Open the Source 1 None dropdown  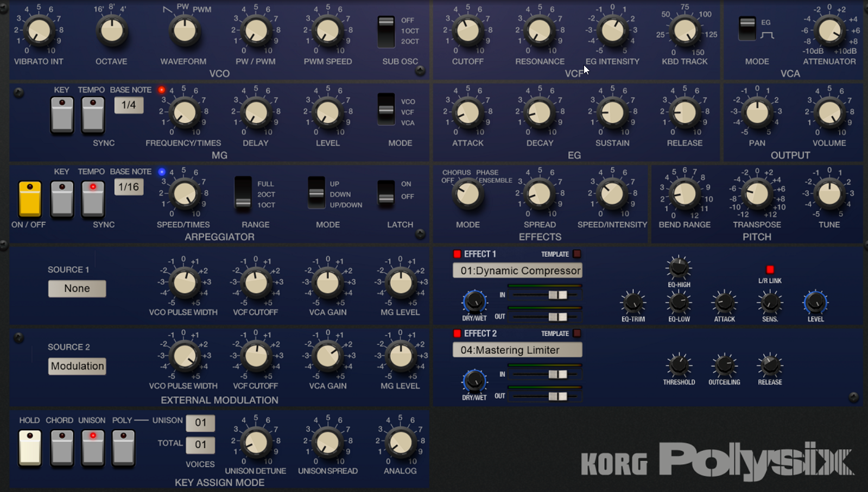coord(77,288)
